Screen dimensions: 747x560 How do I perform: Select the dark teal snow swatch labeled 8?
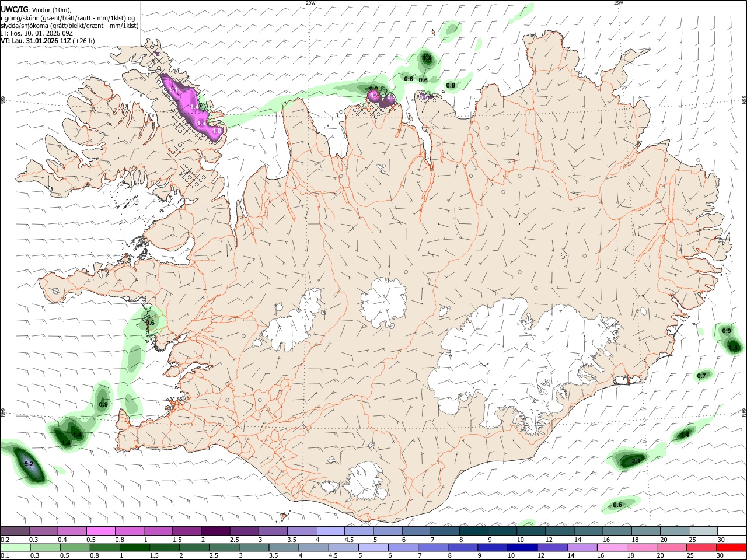click(x=473, y=531)
